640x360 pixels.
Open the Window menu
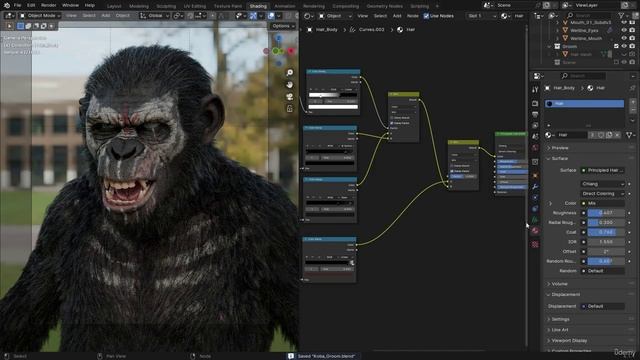pos(70,5)
